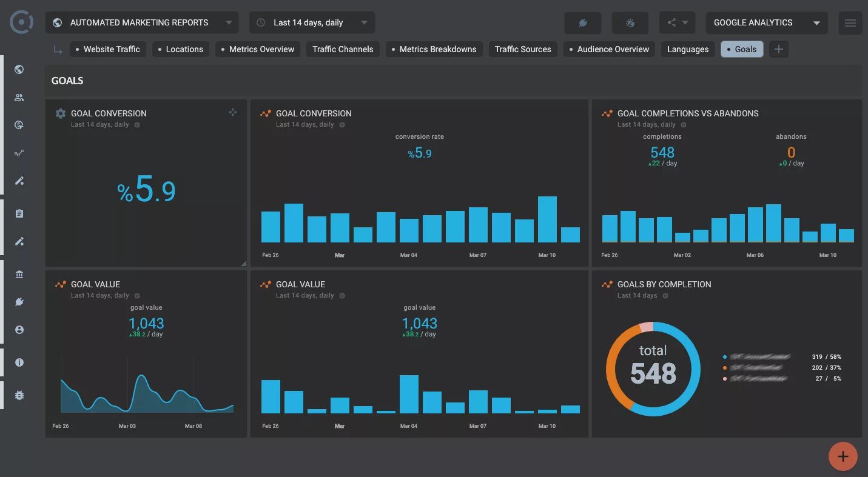This screenshot has height=477, width=868.
Task: Click the circular app logo
Action: (22, 22)
